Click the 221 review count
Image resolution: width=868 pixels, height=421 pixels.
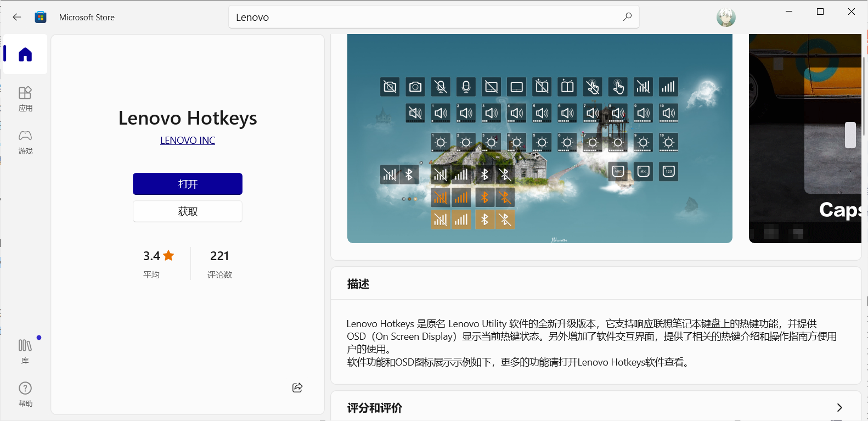(219, 256)
